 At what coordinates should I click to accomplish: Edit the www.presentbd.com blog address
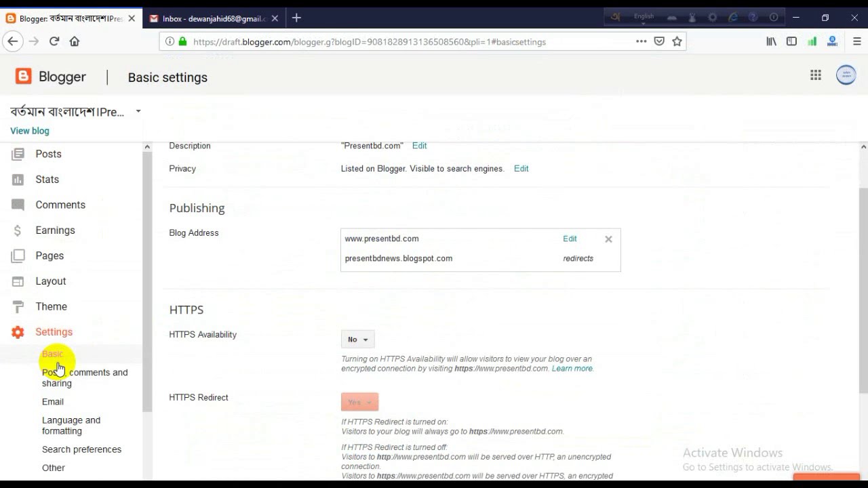pyautogui.click(x=570, y=239)
